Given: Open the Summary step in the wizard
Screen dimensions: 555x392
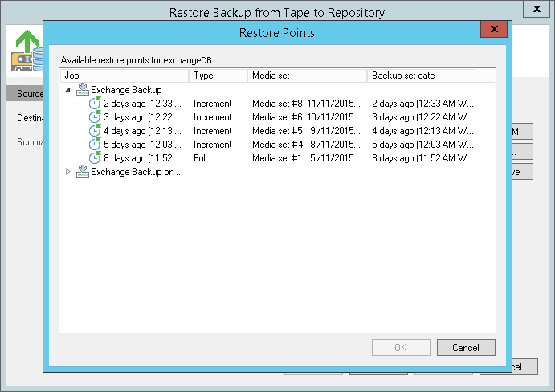Looking at the screenshot, I should [x=30, y=142].
